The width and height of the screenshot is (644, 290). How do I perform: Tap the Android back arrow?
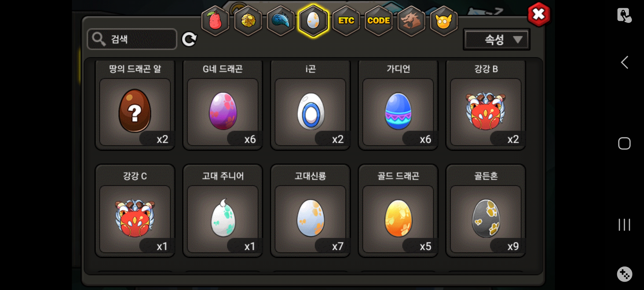624,63
